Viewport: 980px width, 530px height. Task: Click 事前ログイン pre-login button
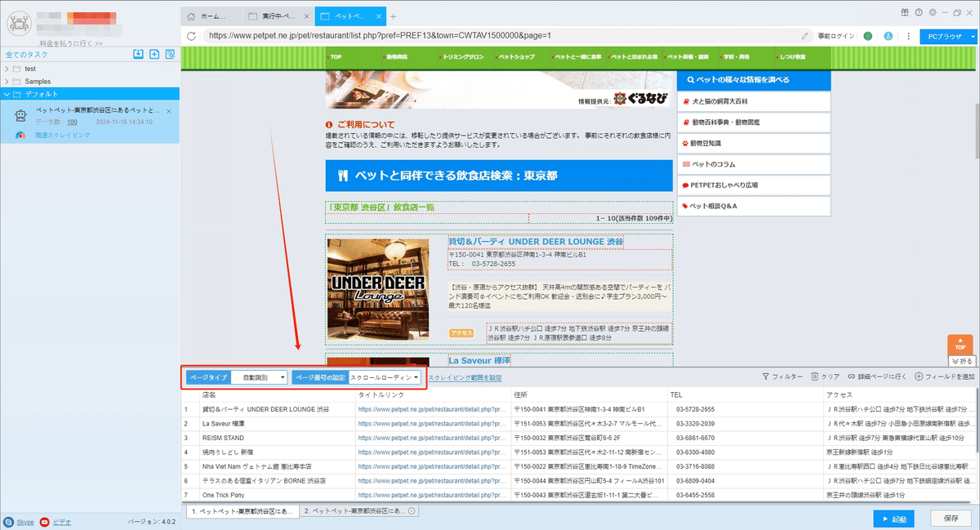pos(836,37)
